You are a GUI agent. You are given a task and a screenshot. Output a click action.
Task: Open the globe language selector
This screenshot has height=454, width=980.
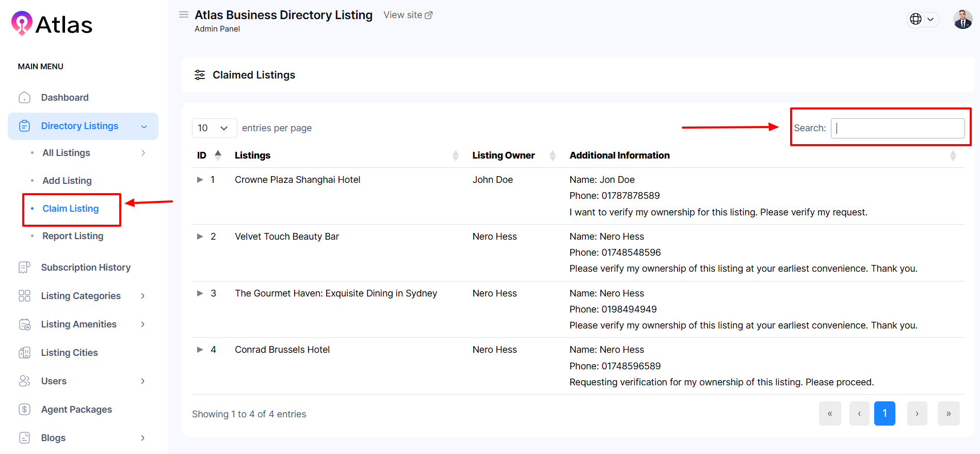pos(922,19)
